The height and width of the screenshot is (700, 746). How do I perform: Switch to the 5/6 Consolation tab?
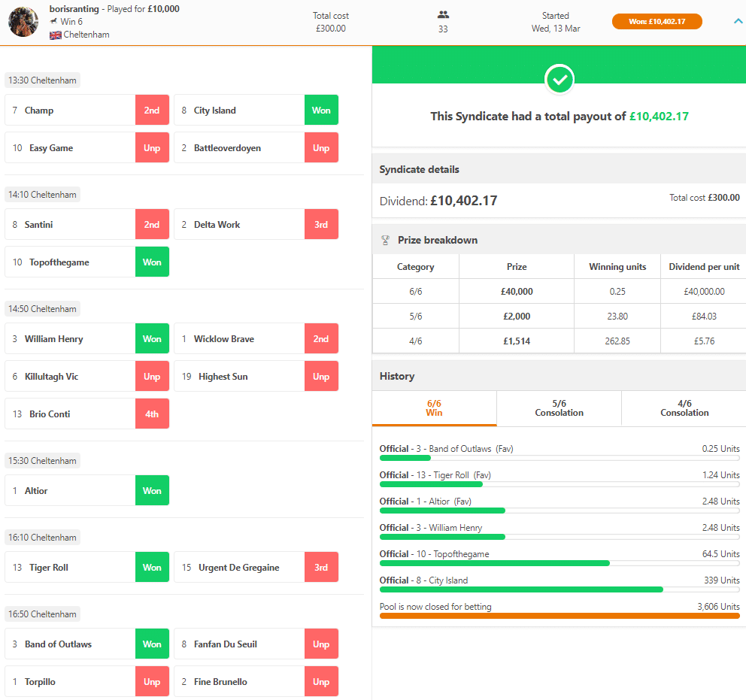click(559, 408)
